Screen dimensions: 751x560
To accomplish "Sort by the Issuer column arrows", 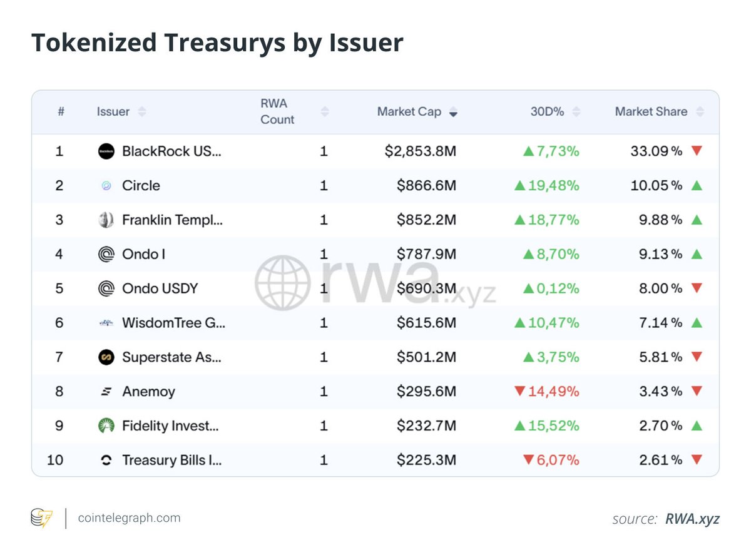I will pyautogui.click(x=142, y=112).
